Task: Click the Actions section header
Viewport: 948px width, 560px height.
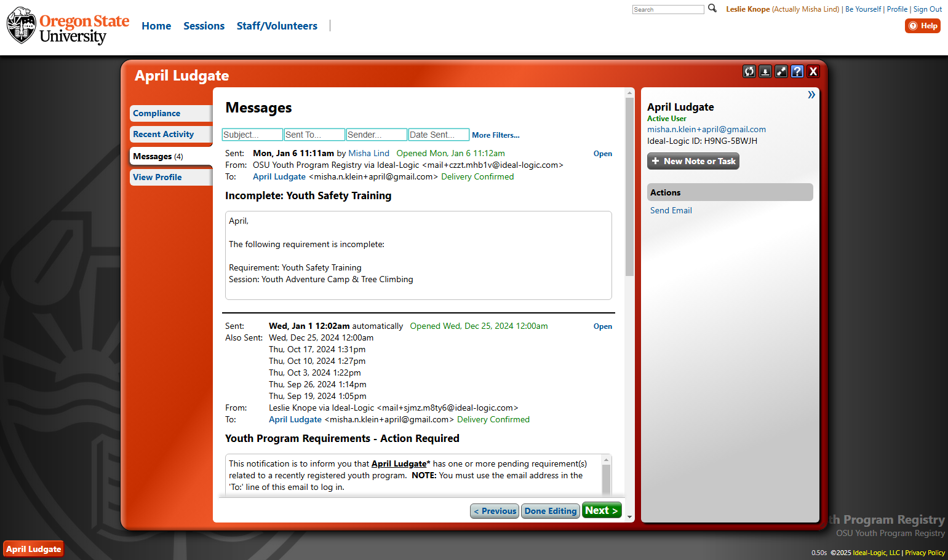Action: pyautogui.click(x=730, y=192)
